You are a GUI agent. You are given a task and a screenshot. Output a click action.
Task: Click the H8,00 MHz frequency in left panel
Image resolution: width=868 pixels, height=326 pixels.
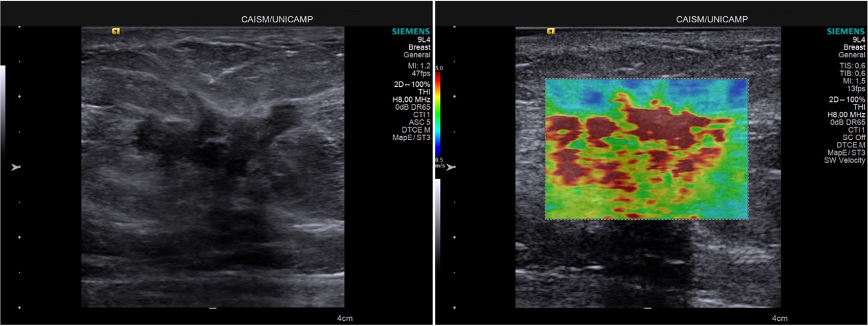411,100
